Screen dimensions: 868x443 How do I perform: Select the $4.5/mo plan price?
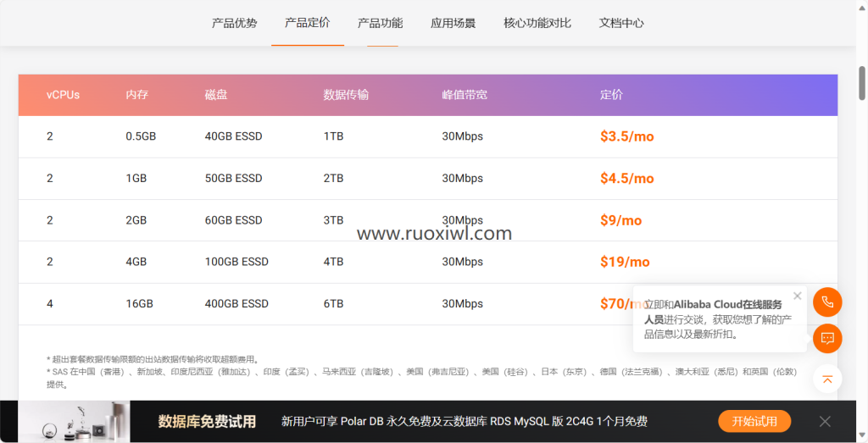[x=626, y=179]
